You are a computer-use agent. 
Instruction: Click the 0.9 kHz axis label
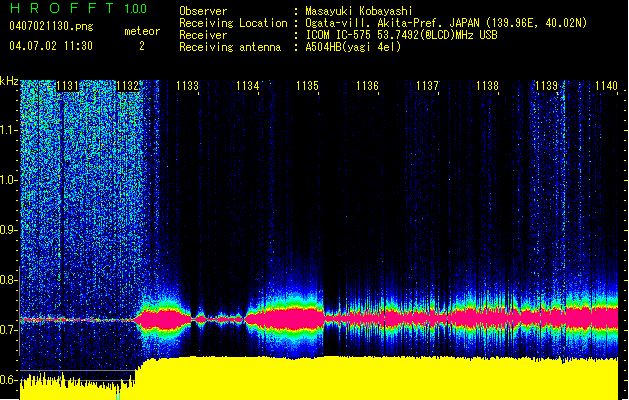click(8, 230)
